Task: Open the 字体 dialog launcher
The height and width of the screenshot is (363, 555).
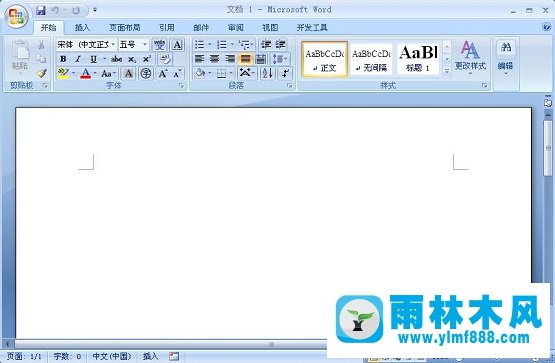Action: coord(181,85)
